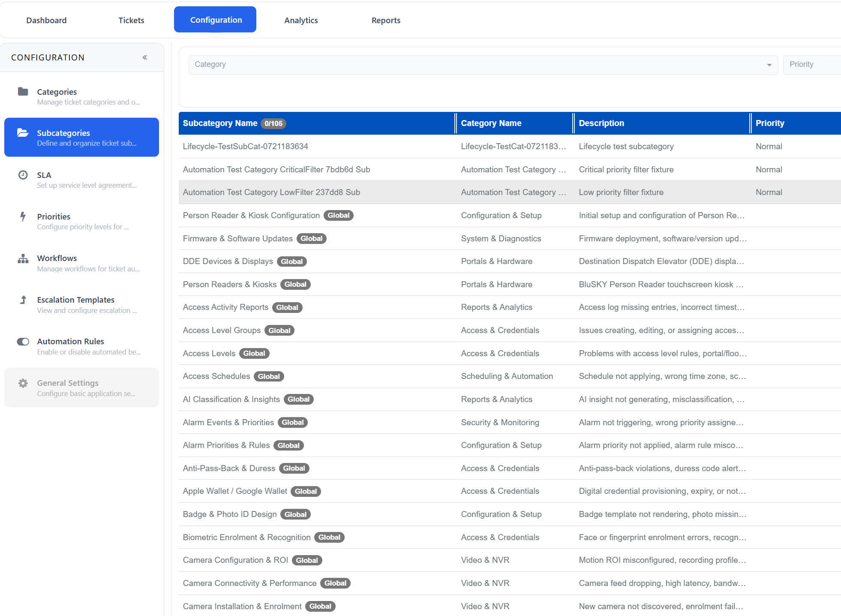The height and width of the screenshot is (616, 841).
Task: Select the Person Readers & Kiosks row
Action: (510, 285)
